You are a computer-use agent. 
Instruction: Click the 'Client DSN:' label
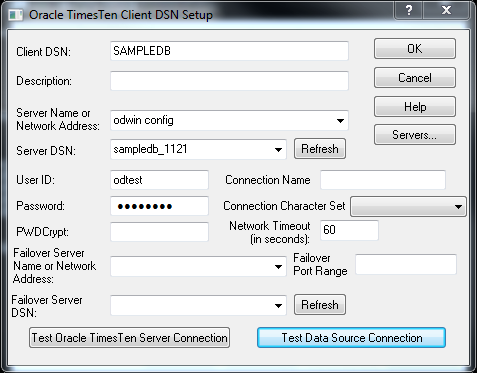coord(43,52)
